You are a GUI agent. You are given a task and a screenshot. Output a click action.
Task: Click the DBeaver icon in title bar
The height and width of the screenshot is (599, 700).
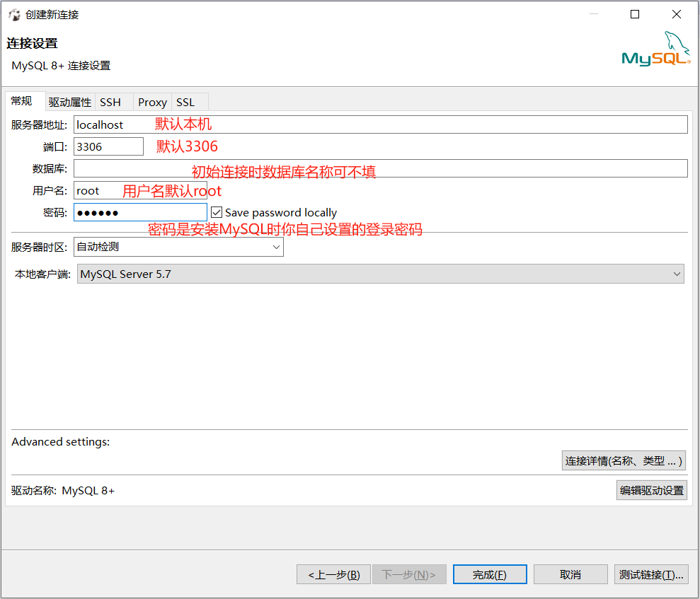coord(14,15)
